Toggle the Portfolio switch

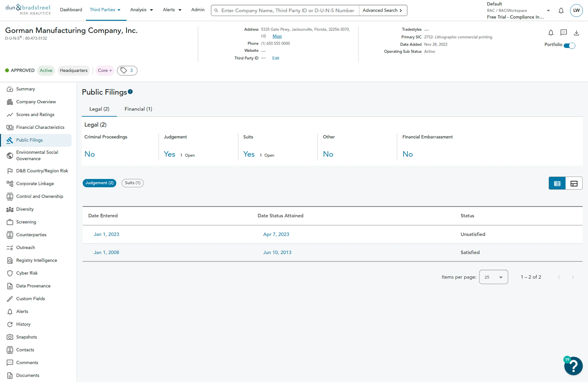point(570,46)
